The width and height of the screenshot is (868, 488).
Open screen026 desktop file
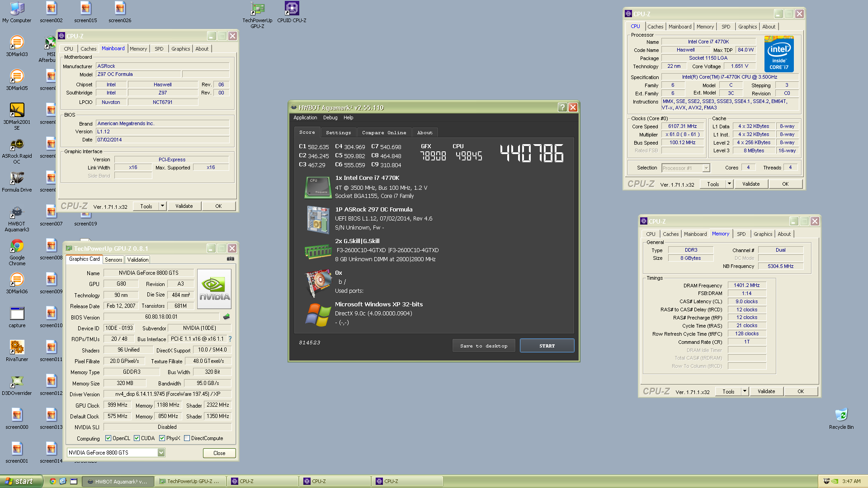(120, 12)
